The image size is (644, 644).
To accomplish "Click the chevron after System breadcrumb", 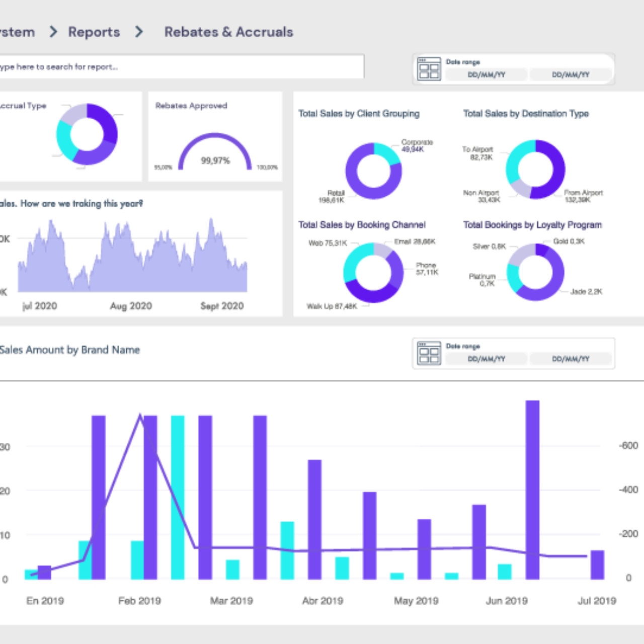I will click(x=52, y=32).
